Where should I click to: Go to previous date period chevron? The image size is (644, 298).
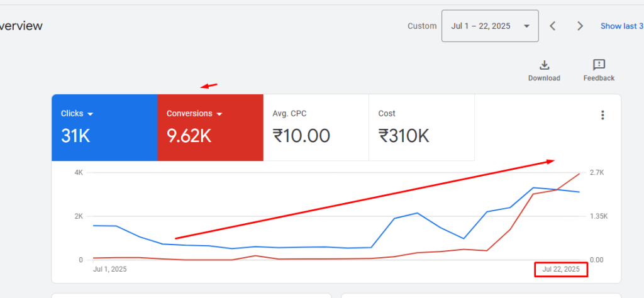tap(553, 26)
